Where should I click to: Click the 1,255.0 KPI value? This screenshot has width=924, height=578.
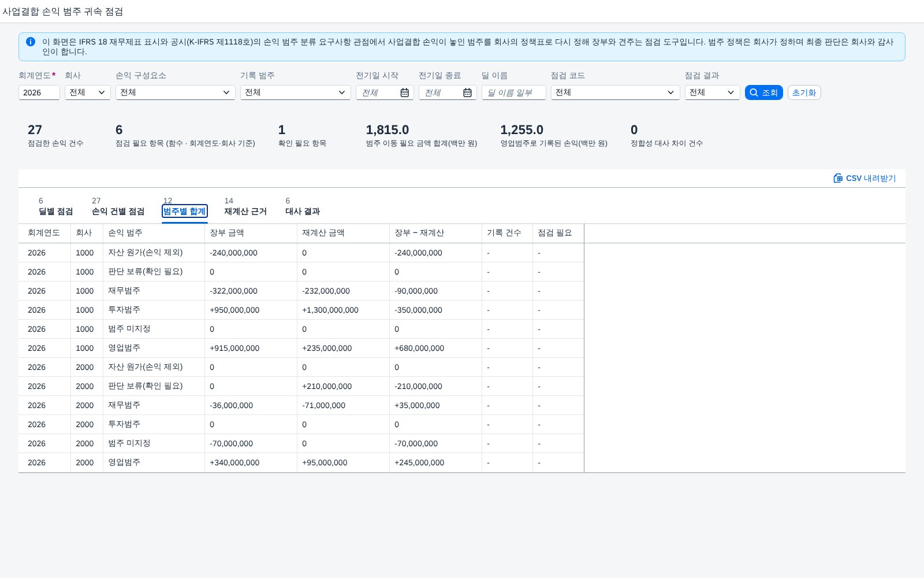click(522, 130)
